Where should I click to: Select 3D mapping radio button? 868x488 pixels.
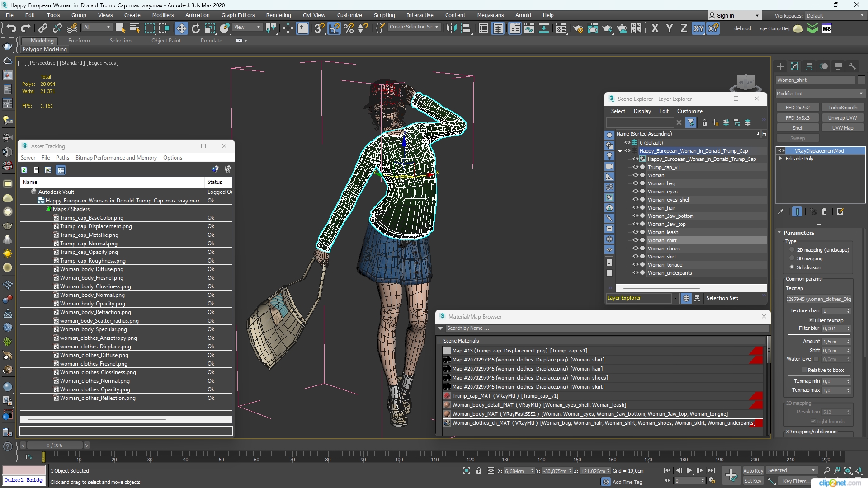click(x=792, y=258)
